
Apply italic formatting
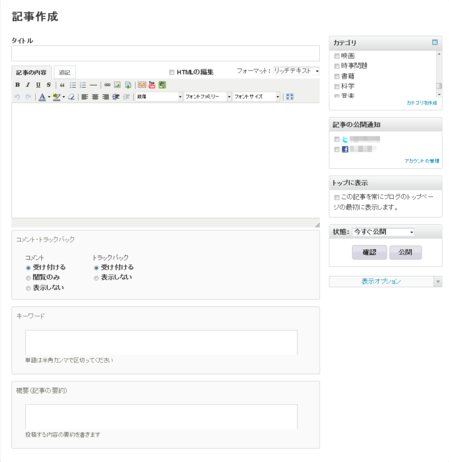coord(28,85)
